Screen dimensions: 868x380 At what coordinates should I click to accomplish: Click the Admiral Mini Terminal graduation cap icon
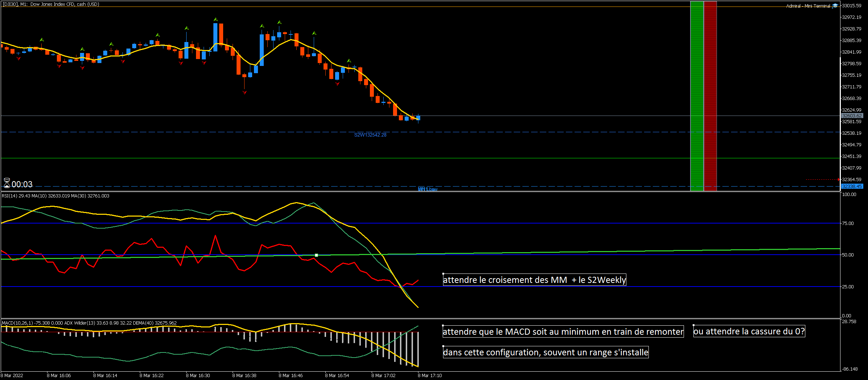835,5
